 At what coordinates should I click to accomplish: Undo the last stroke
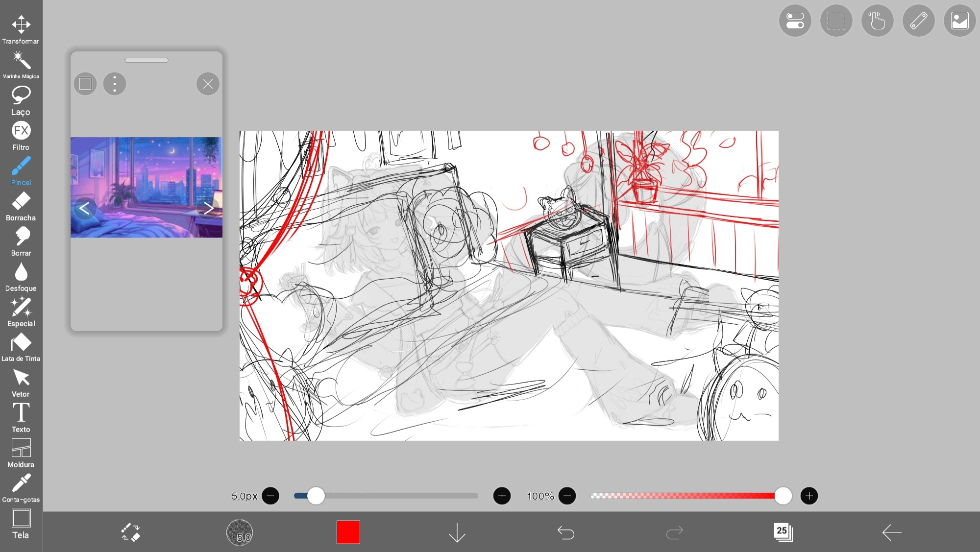click(x=565, y=532)
